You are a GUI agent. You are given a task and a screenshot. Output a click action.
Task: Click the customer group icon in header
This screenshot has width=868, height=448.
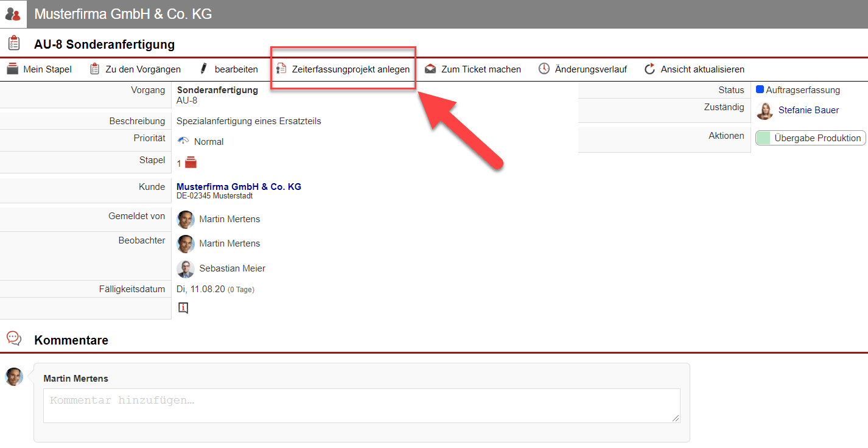(x=13, y=14)
